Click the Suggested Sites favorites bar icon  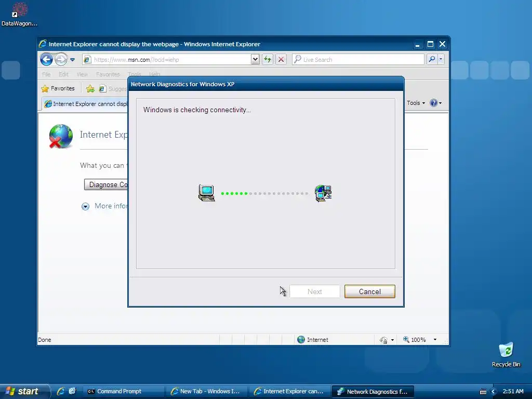tap(102, 88)
